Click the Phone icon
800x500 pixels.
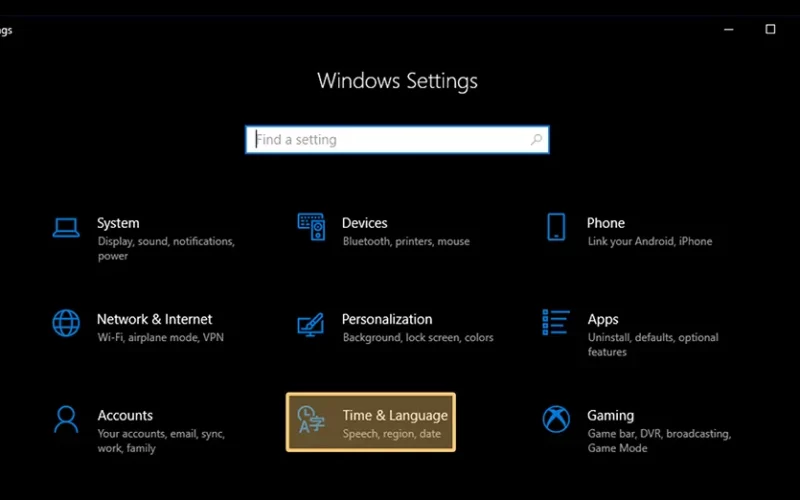click(x=556, y=227)
